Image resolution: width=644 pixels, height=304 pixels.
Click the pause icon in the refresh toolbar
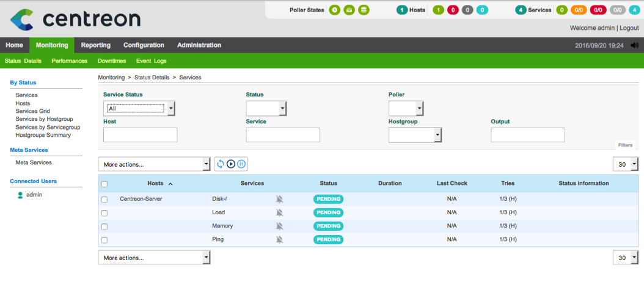pos(241,164)
